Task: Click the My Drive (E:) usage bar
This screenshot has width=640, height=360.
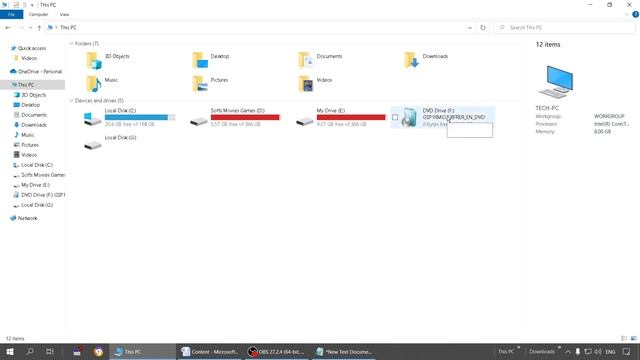Action: coord(351,117)
